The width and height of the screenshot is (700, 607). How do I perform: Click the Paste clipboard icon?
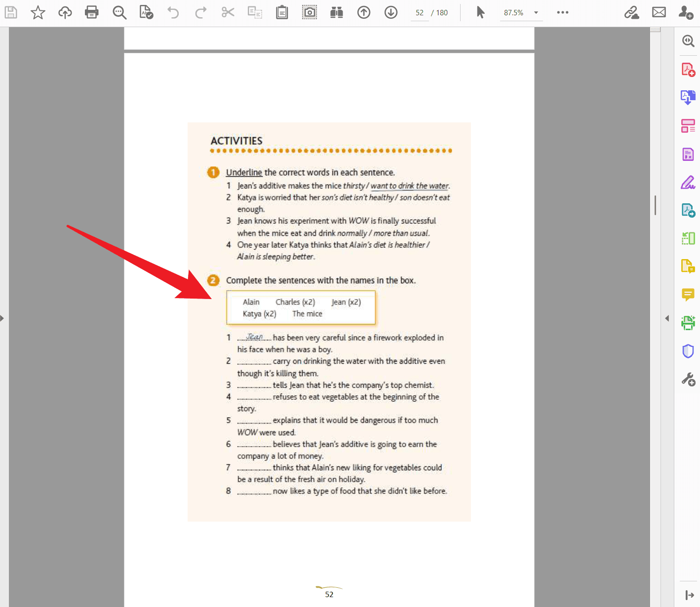click(282, 12)
